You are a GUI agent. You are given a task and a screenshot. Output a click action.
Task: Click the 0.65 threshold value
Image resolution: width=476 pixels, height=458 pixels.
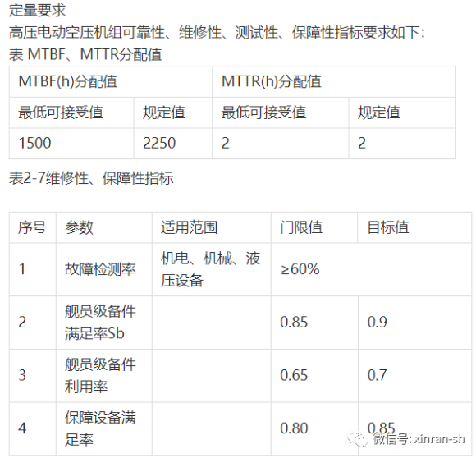[x=294, y=375]
